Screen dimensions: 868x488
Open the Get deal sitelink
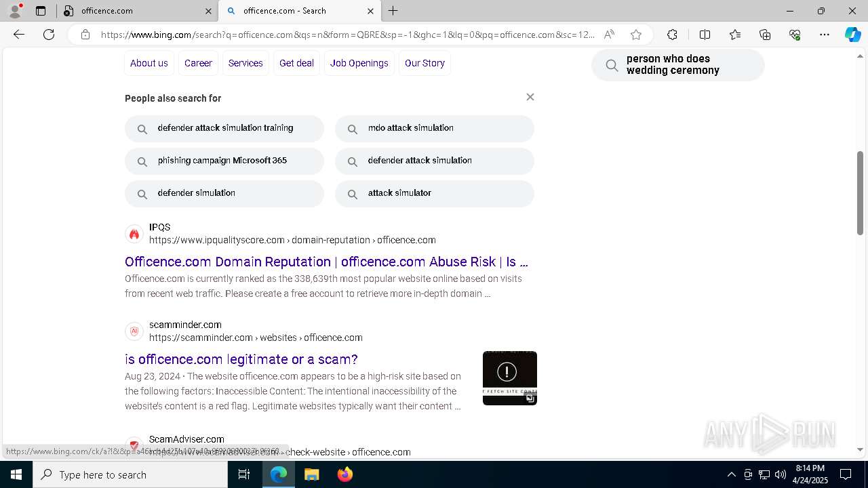tap(296, 63)
